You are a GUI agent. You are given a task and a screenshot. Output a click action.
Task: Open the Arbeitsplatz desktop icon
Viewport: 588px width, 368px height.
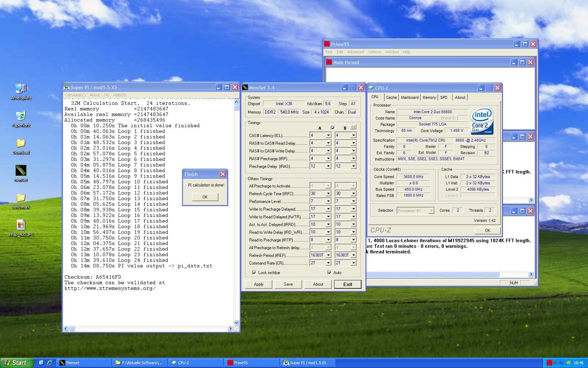click(21, 92)
